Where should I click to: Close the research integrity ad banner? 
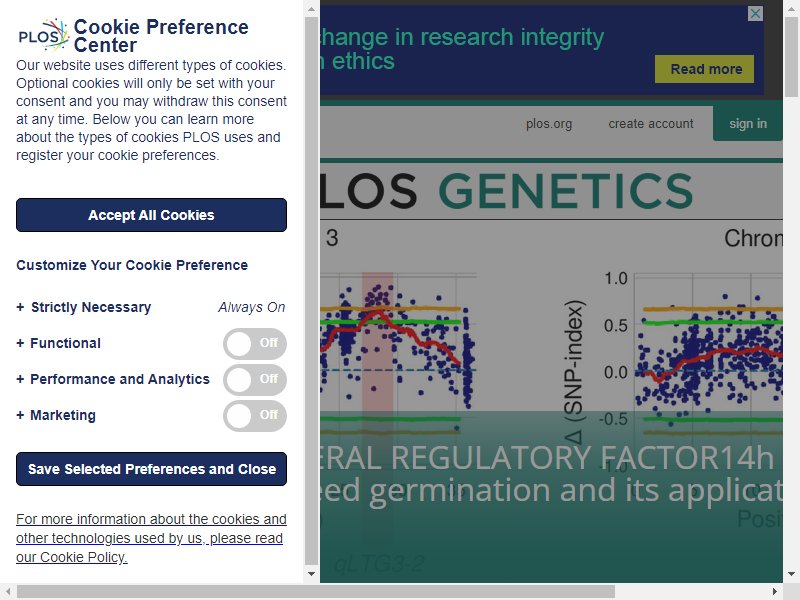point(755,13)
